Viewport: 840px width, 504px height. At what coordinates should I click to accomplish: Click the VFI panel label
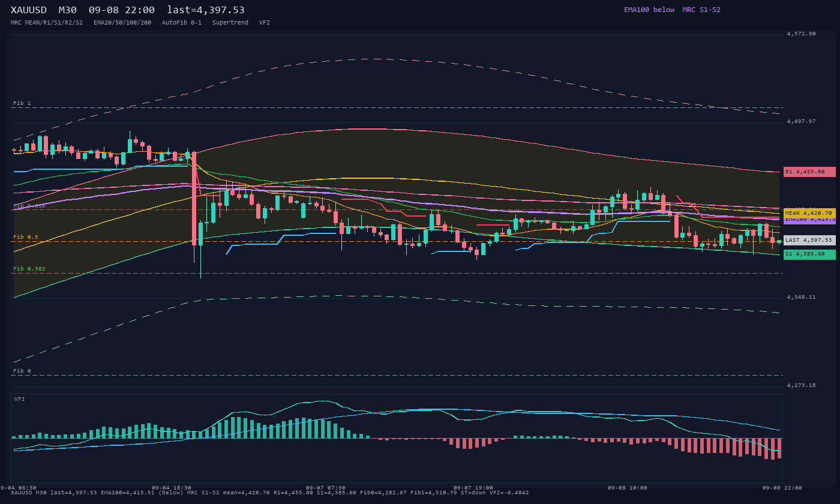click(20, 399)
